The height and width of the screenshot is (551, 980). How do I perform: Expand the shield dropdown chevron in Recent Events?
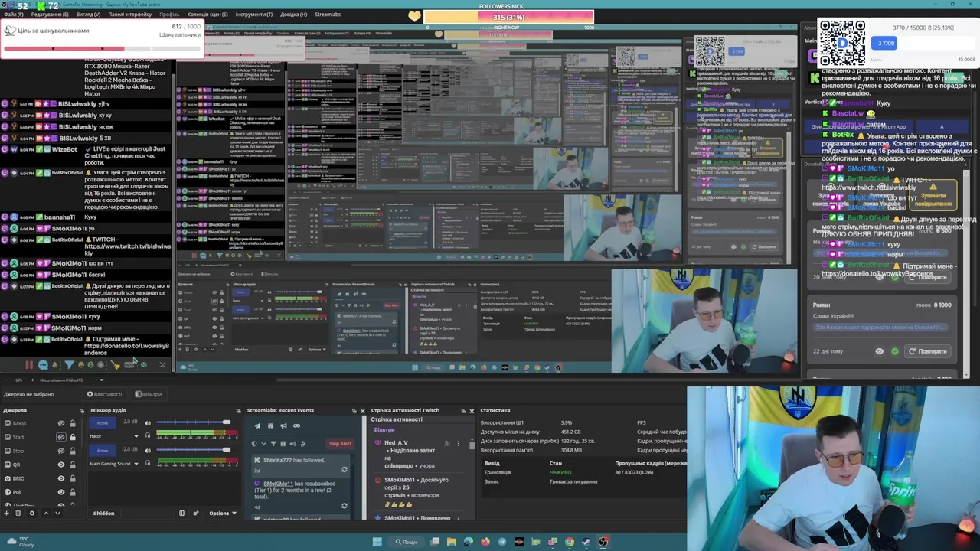(263, 444)
